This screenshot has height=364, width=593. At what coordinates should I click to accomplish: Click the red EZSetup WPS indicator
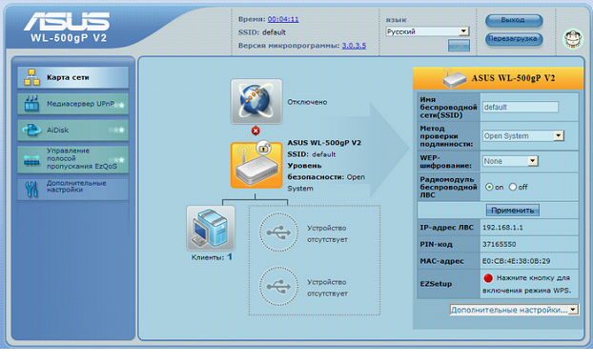coord(488,278)
